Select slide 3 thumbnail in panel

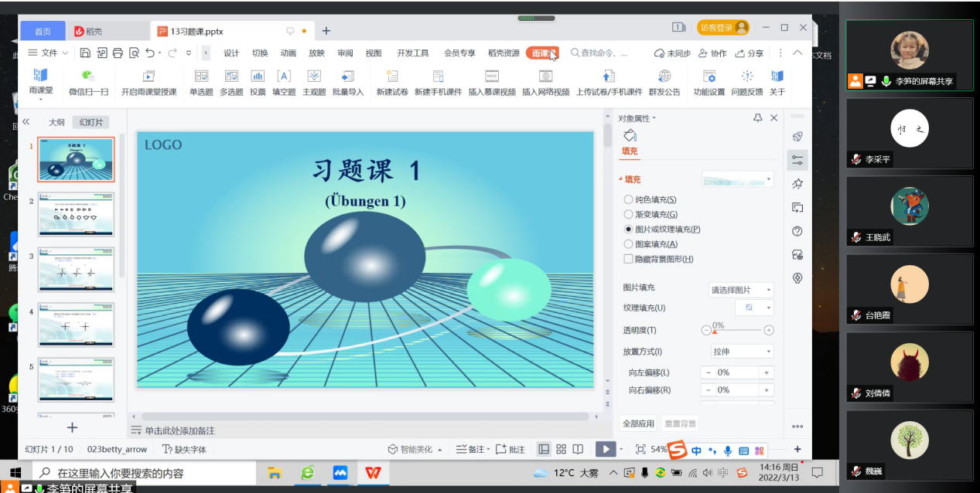point(76,270)
